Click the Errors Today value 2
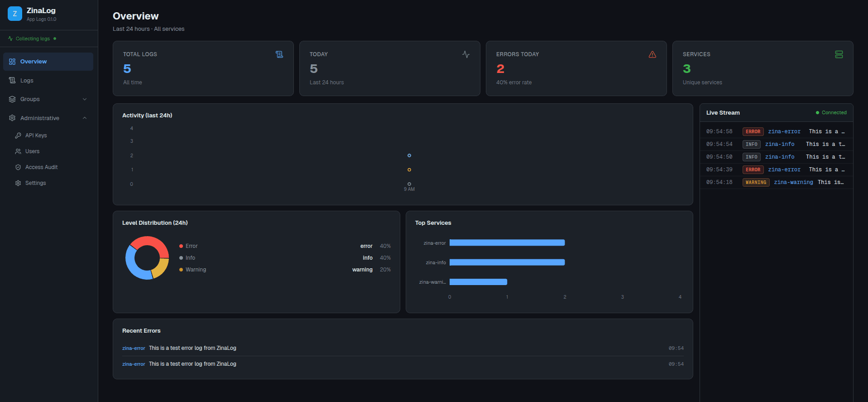 pos(500,69)
